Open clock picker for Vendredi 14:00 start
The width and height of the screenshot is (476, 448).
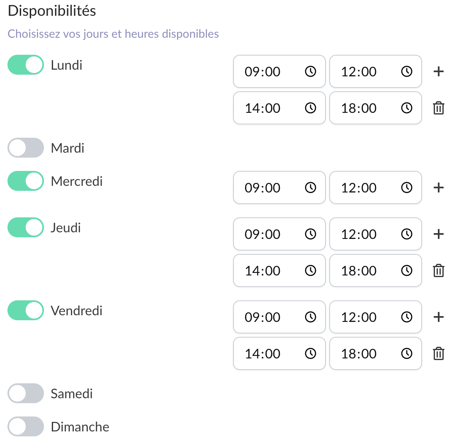point(311,354)
